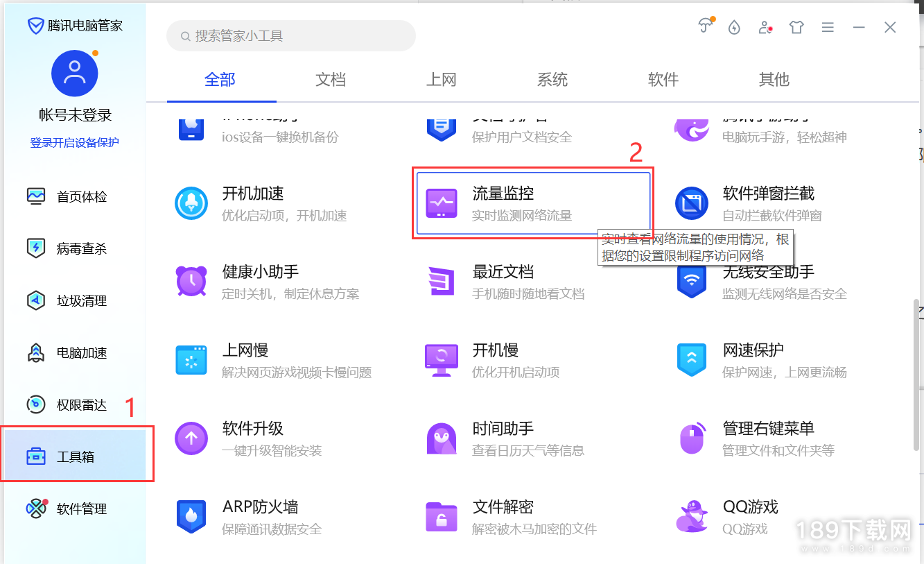924x564 pixels.
Task: Open the 开机加速 rocket icon
Action: (x=192, y=203)
